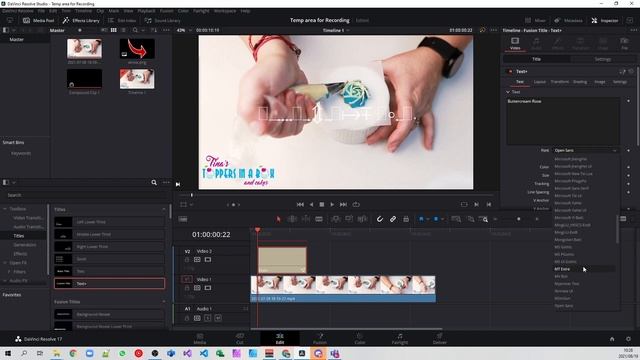Click the Overwrite Clip toolbar icon
Image resolution: width=640 pixels, height=360 pixels.
[349, 219]
